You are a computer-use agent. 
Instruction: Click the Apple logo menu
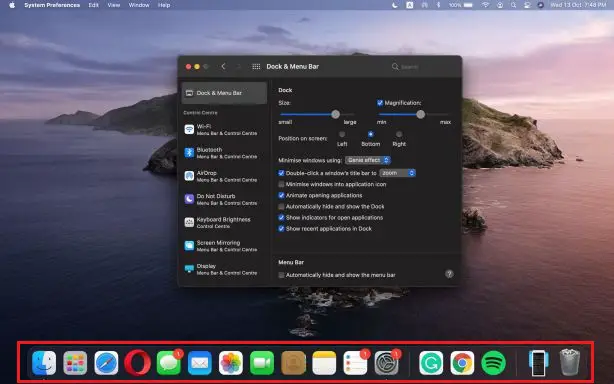12,5
